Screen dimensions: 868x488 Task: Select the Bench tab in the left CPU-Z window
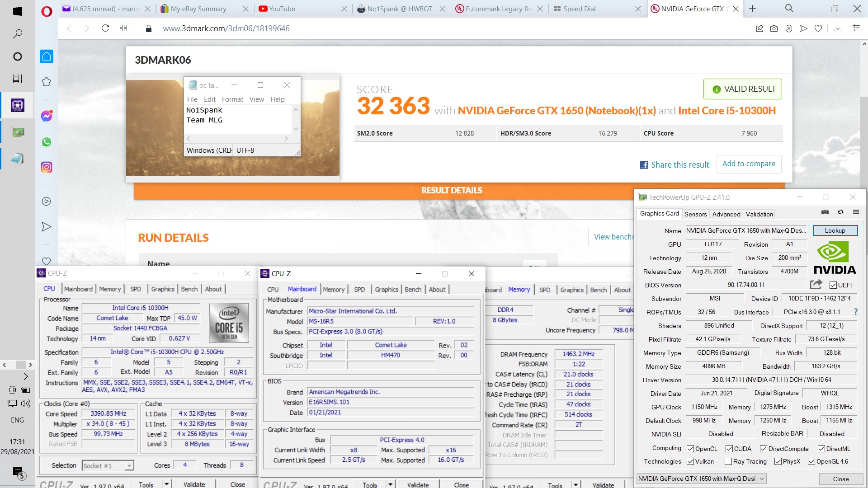point(189,289)
